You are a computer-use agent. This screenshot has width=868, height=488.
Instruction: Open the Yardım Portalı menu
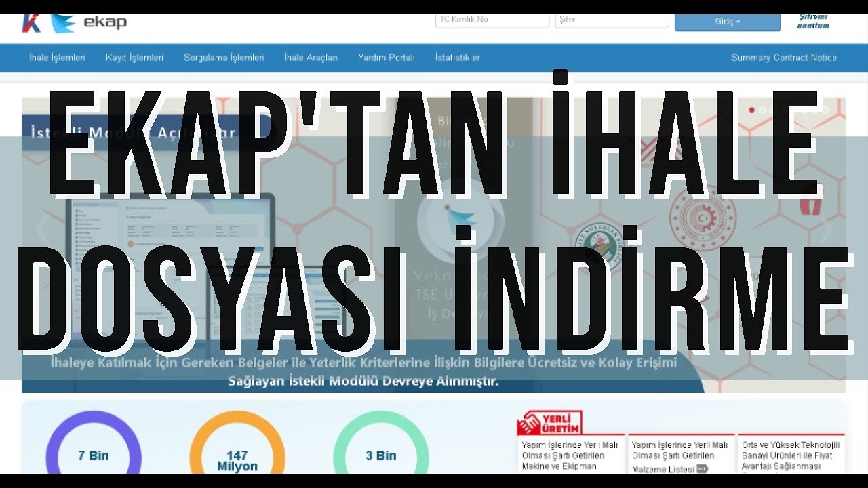click(387, 58)
